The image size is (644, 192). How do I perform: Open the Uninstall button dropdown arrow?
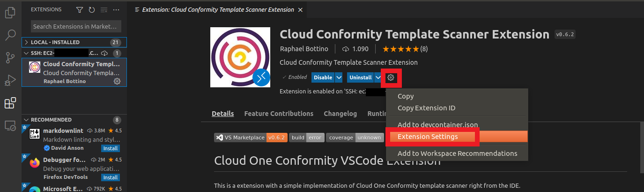378,77
